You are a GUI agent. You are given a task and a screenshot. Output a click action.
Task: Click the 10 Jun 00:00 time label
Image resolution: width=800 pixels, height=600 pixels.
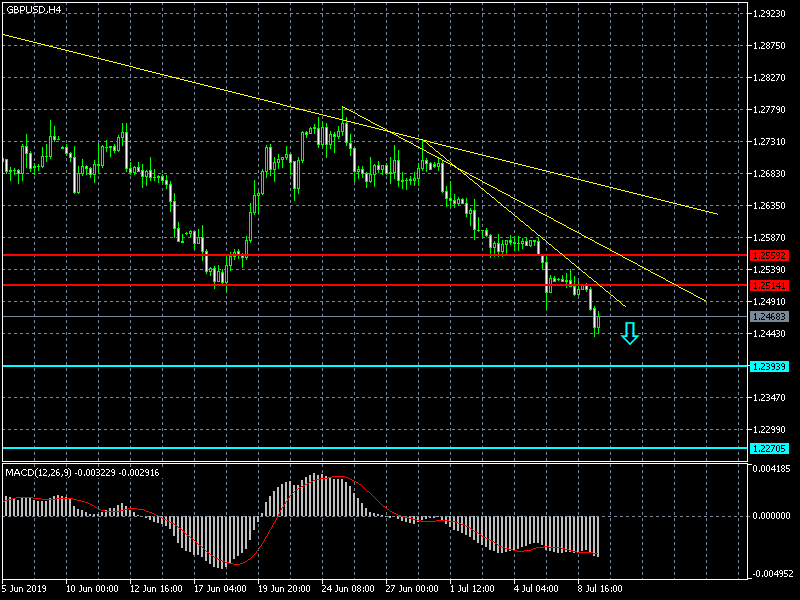click(x=92, y=589)
